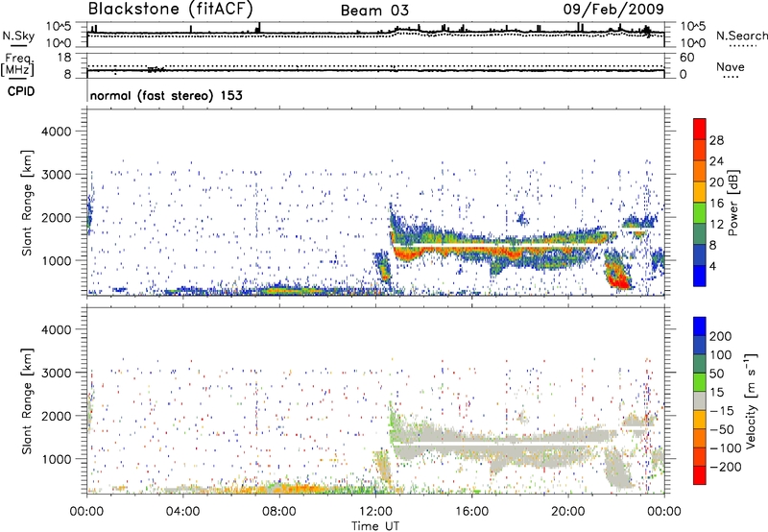Click the '08:00' time axis tick label
The width and height of the screenshot is (768, 532).
point(279,512)
